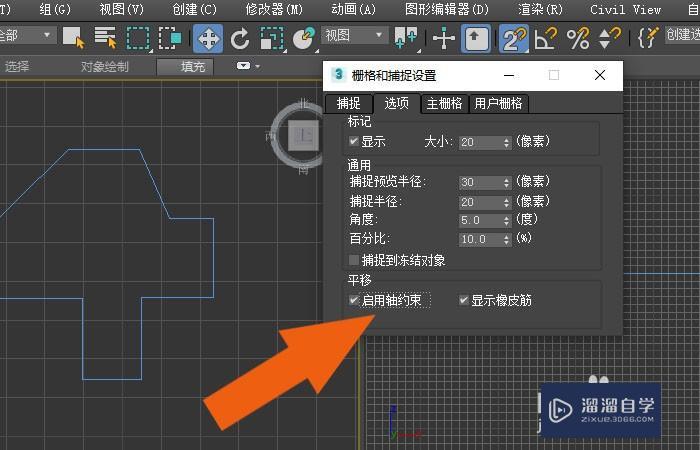Open the 创建(C) menu

click(194, 9)
